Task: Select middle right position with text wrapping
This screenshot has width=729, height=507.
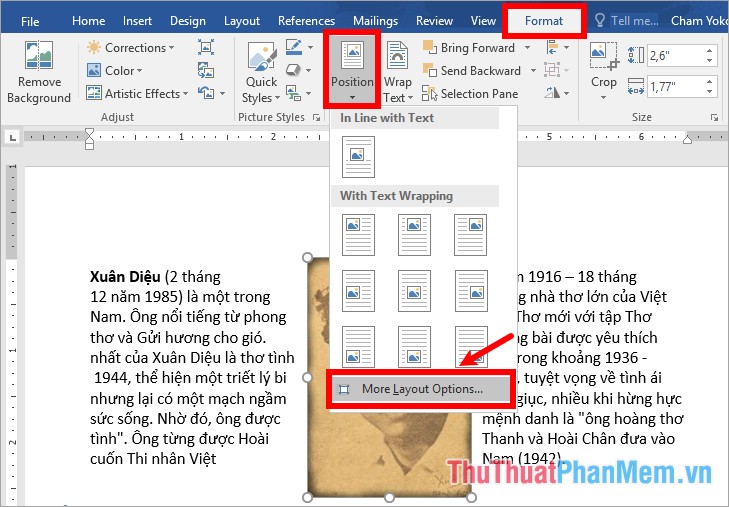Action: pyautogui.click(x=471, y=291)
